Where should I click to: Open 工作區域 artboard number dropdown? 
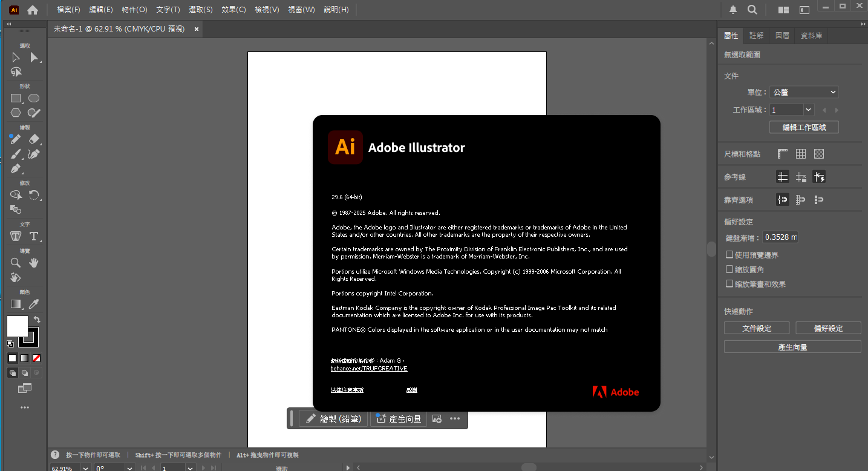[x=808, y=110]
